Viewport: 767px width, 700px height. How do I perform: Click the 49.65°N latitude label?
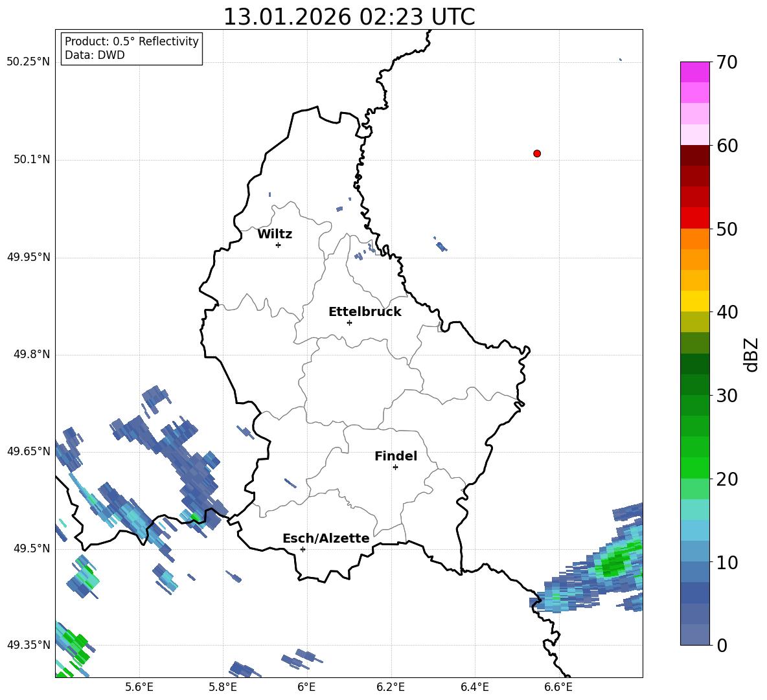pyautogui.click(x=29, y=451)
